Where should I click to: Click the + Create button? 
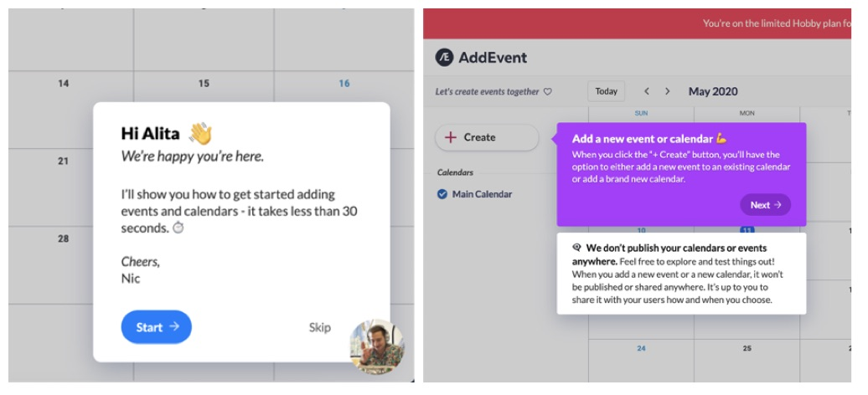point(487,137)
